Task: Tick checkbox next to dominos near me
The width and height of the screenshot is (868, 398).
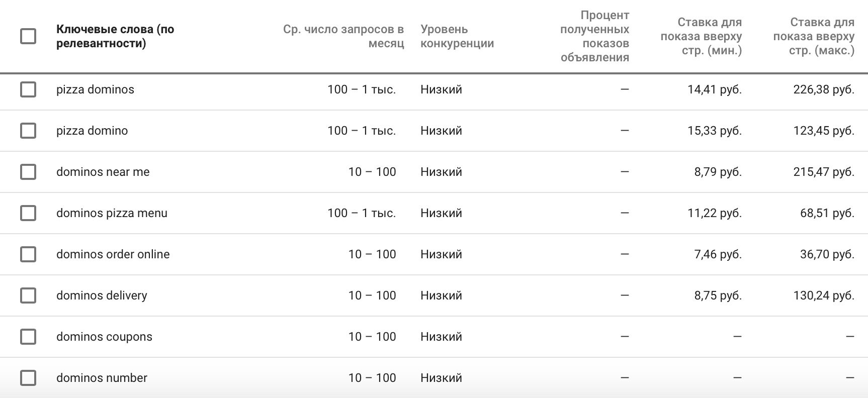Action: [x=28, y=172]
